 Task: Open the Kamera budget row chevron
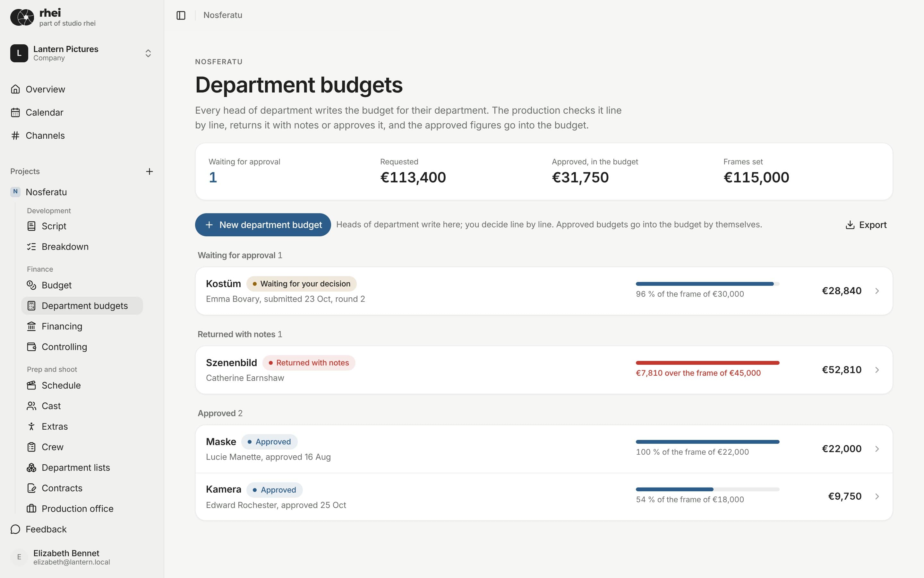(877, 496)
